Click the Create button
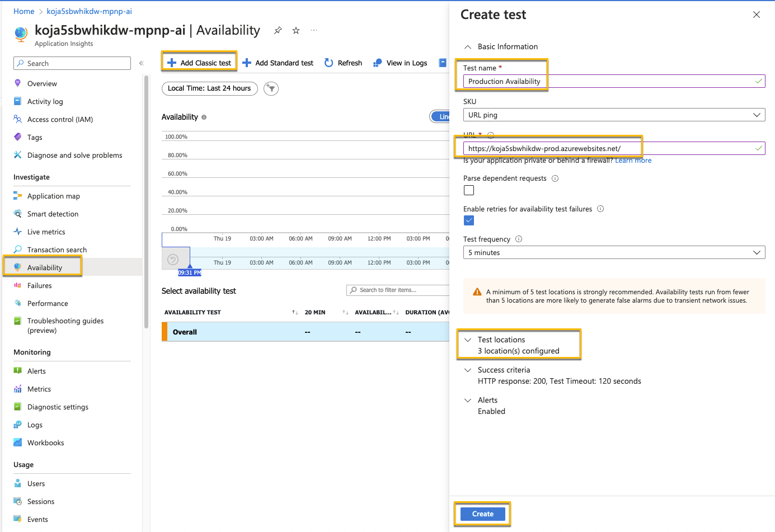 click(x=482, y=514)
